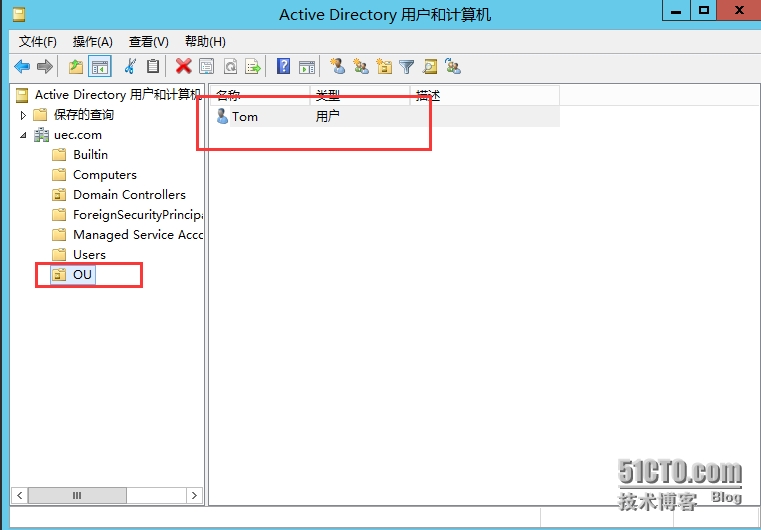This screenshot has height=530, width=761.
Task: Minimize the Active Directory window
Action: 677,12
